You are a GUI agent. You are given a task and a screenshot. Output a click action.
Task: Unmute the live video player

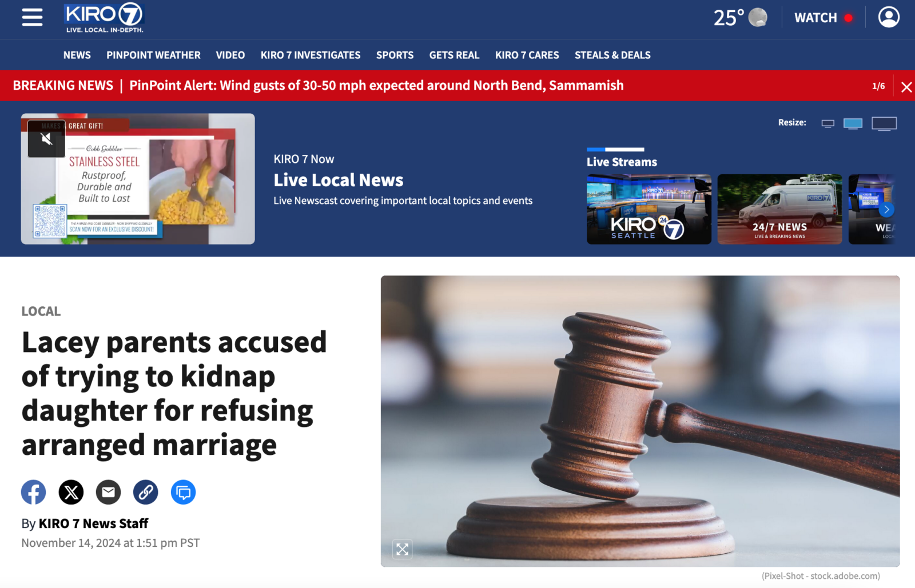click(x=46, y=138)
